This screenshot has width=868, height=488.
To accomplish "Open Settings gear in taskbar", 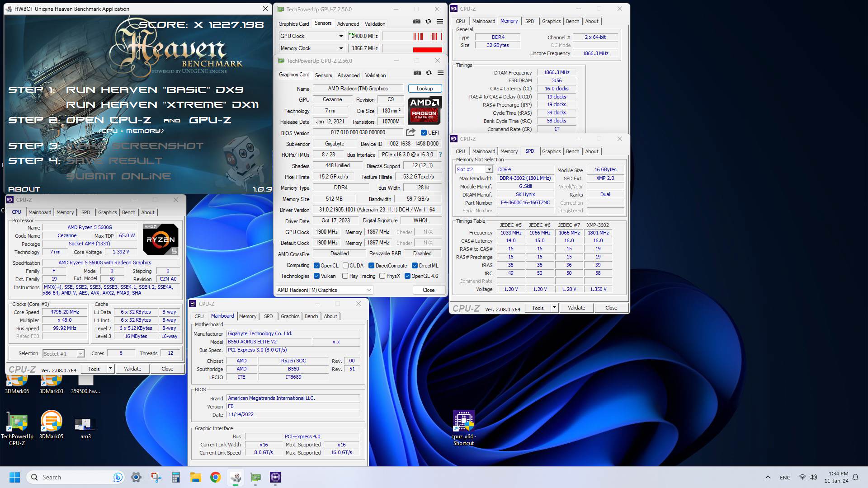I will click(x=136, y=477).
